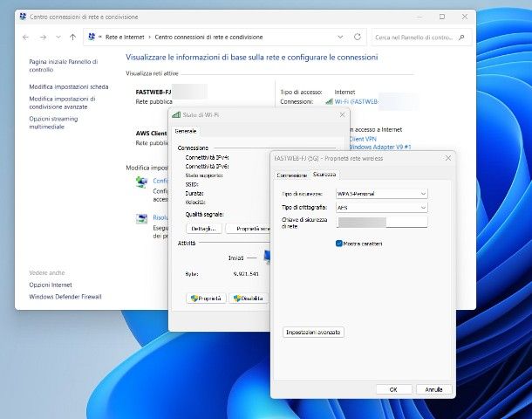Open 'Pagina iniziale Pannello di controllo'
This screenshot has height=419, width=532.
[x=64, y=65]
